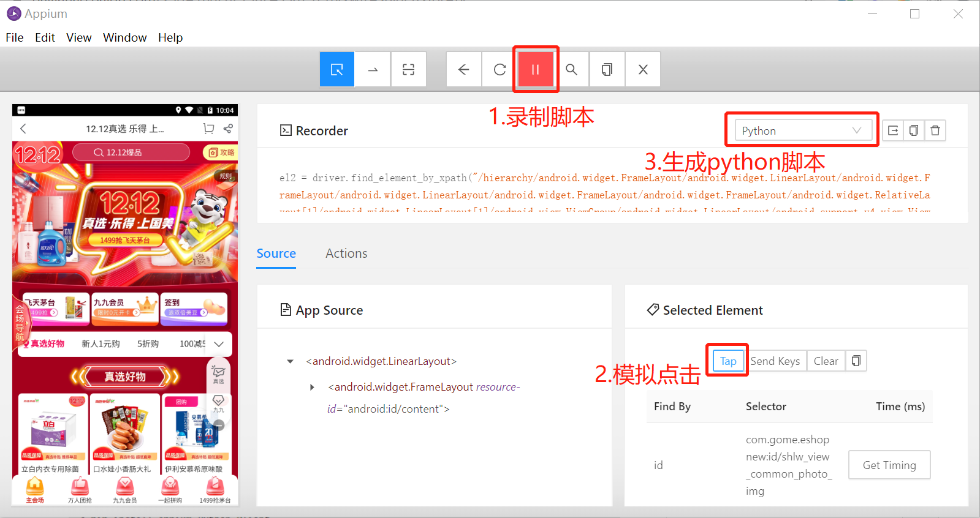Viewport: 980px width, 518px height.
Task: Show boilerplate code in Recorder
Action: (893, 130)
